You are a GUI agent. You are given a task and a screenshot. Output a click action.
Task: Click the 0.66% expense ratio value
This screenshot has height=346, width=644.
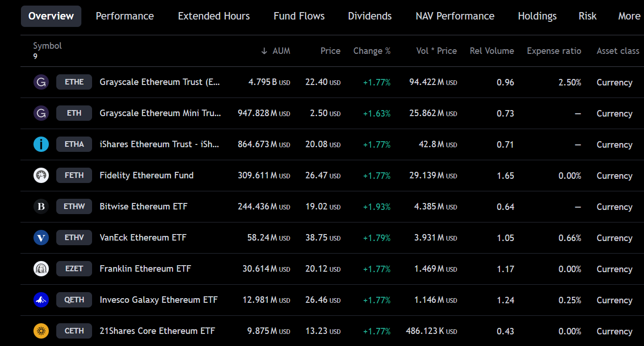[x=570, y=238]
